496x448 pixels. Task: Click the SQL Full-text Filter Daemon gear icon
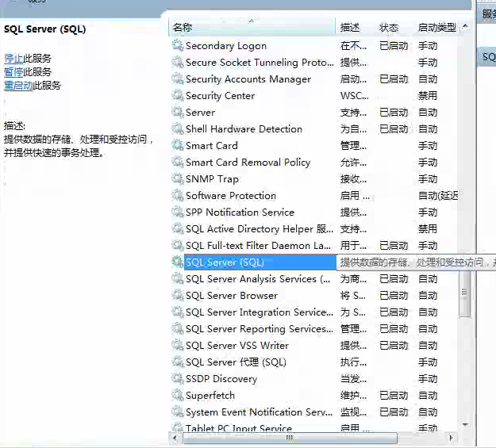coord(178,245)
